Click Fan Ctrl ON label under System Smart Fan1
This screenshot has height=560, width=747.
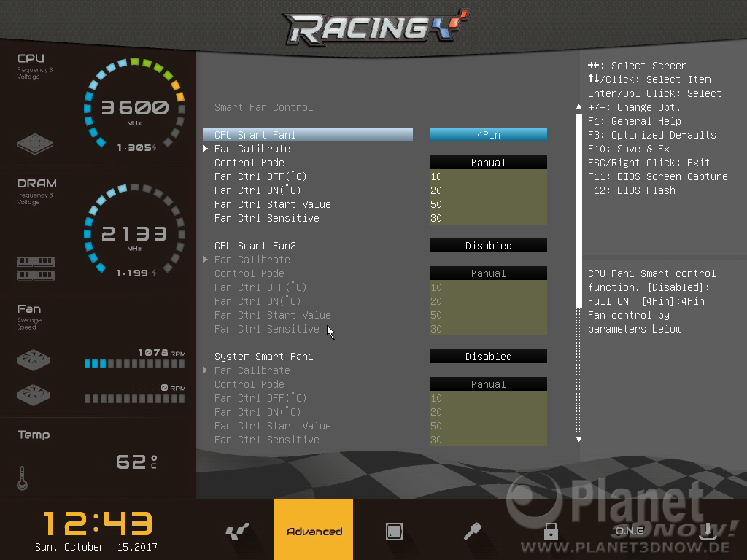pos(258,412)
